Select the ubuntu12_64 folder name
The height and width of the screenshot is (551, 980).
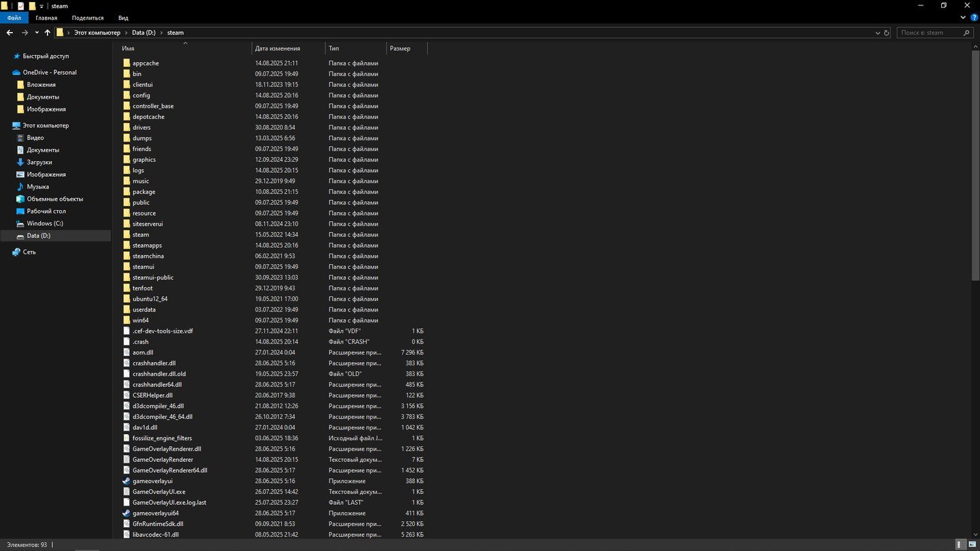[x=150, y=299]
